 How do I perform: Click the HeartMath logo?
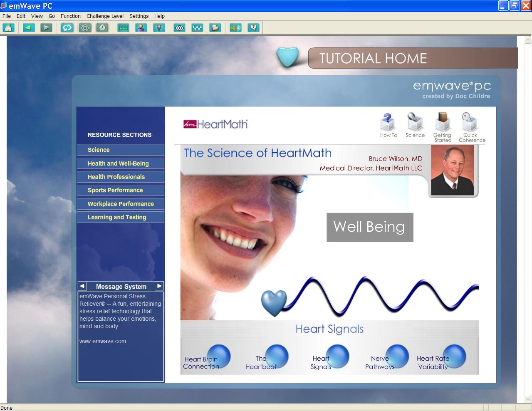click(x=215, y=124)
